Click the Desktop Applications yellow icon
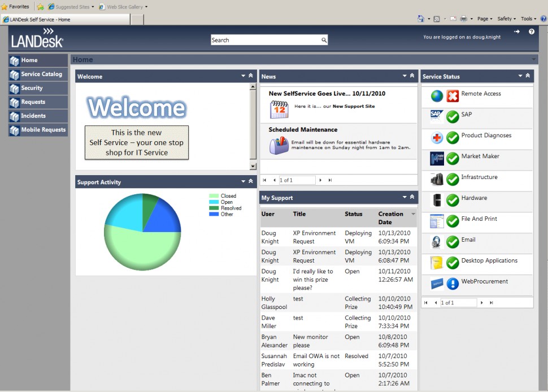The height and width of the screenshot is (392, 548). [x=437, y=263]
